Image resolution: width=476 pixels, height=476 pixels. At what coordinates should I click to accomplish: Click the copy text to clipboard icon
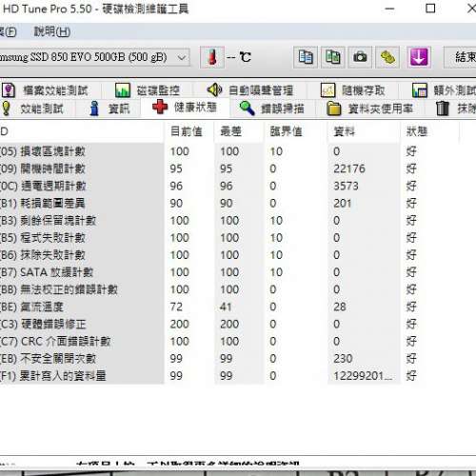pos(306,57)
